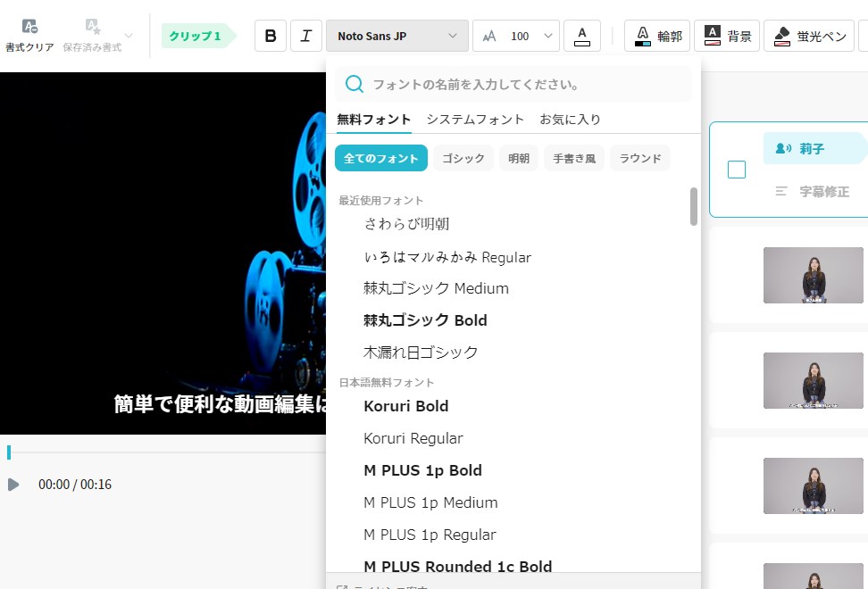The image size is (868, 589).
Task: Click the search magnifier icon
Action: click(355, 84)
